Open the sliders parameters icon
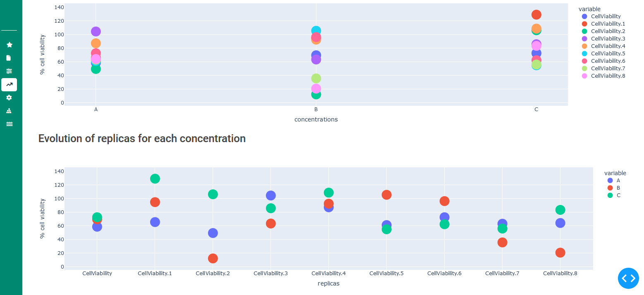 (x=9, y=71)
